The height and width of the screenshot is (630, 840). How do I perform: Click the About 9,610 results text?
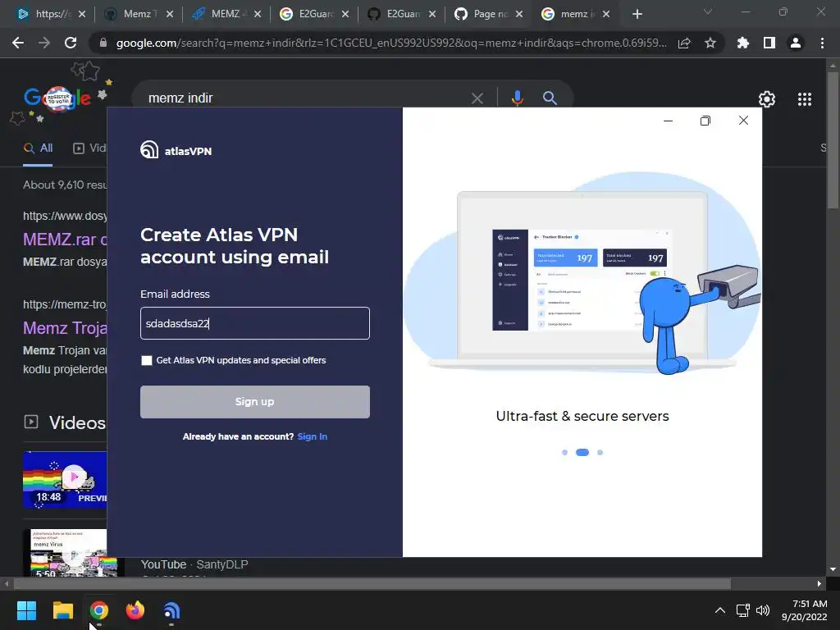click(x=65, y=185)
